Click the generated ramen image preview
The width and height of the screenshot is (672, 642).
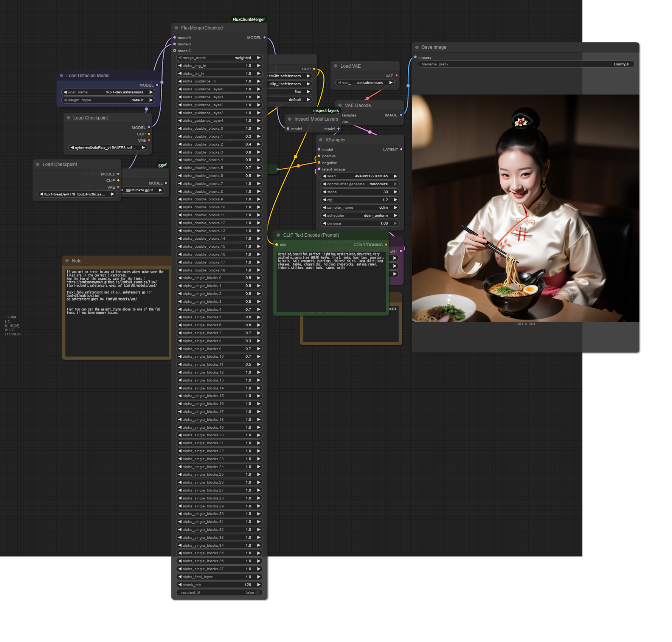pyautogui.click(x=525, y=208)
